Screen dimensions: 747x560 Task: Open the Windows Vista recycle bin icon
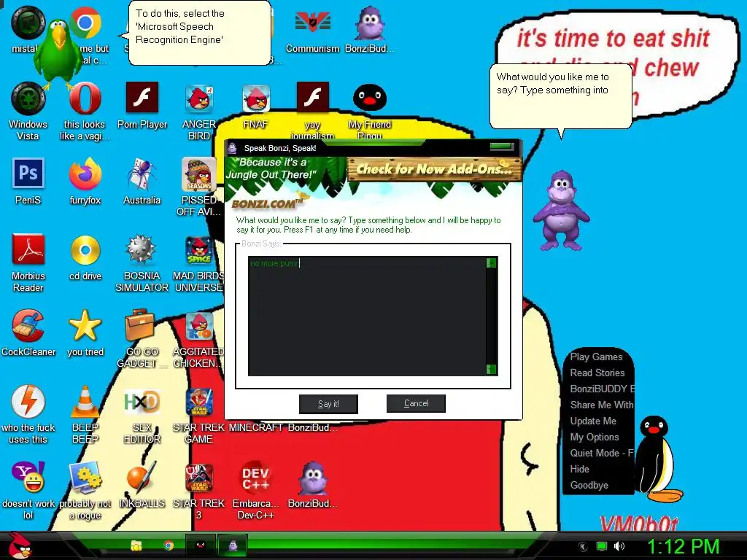point(28,98)
